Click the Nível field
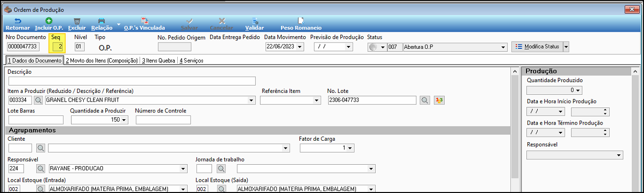The height and width of the screenshot is (193, 644). pos(79,47)
